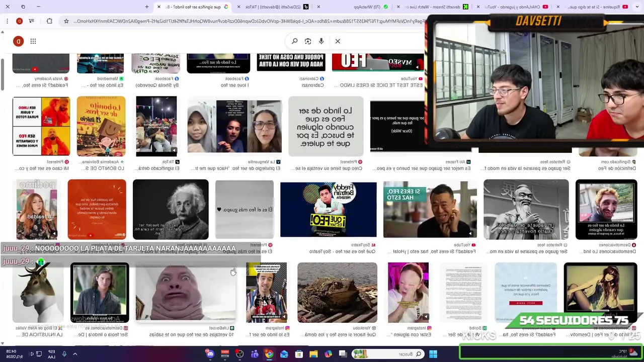
Task: Open the Einstein portrait image result
Action: pos(171,209)
